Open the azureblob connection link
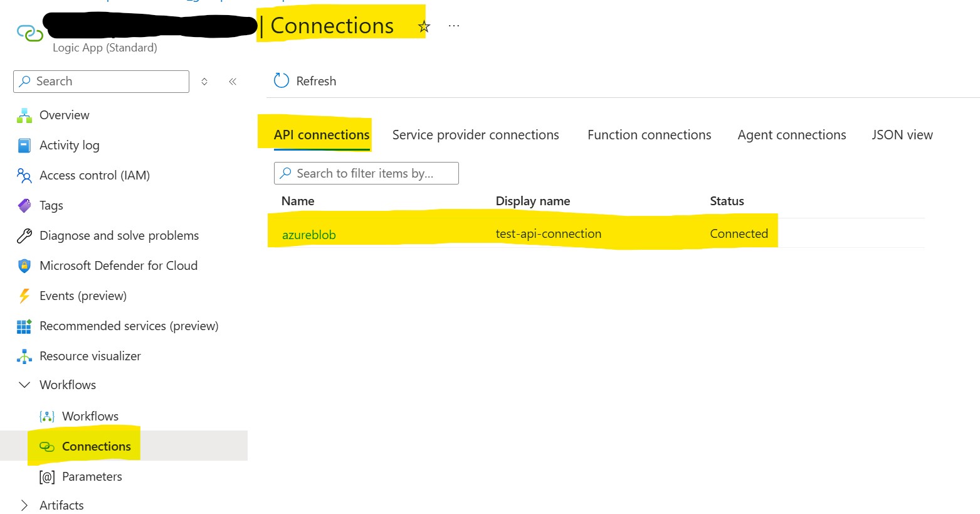 (309, 235)
